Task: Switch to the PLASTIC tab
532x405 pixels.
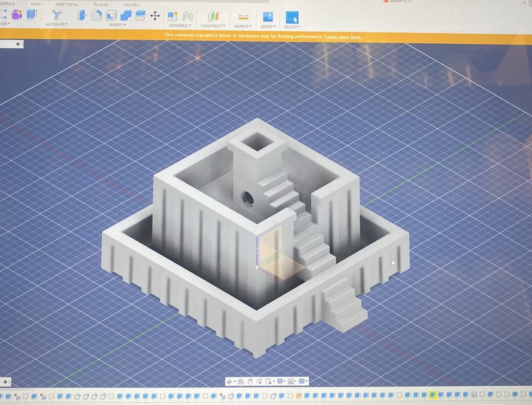Action: [101, 5]
